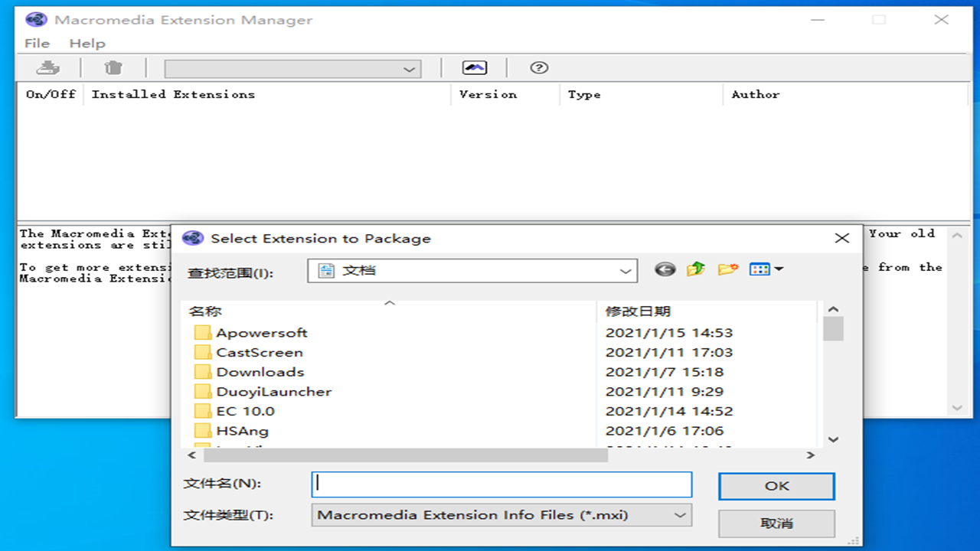
Task: Open the Macromedia Exchange toolbar icon
Action: click(475, 68)
